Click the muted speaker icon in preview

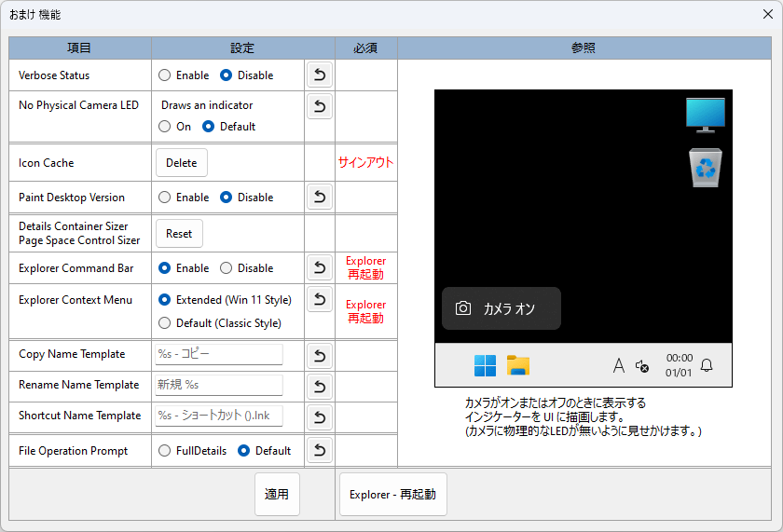tap(642, 366)
